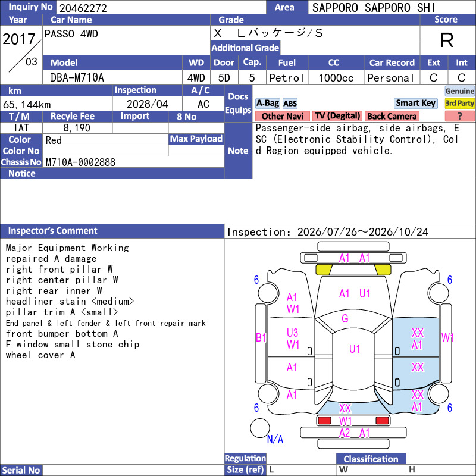Click the Inquiry No value 20462272
This screenshot has height=476, width=476.
coord(83,8)
